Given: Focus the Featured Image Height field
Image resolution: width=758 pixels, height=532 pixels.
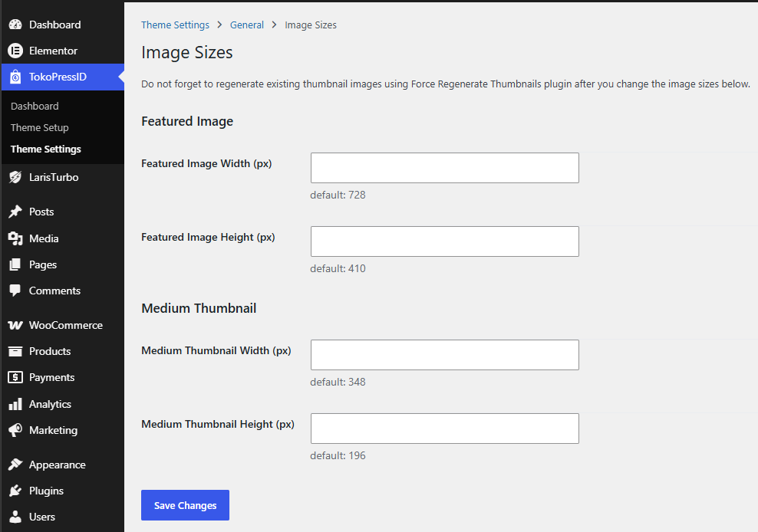Looking at the screenshot, I should [x=445, y=241].
